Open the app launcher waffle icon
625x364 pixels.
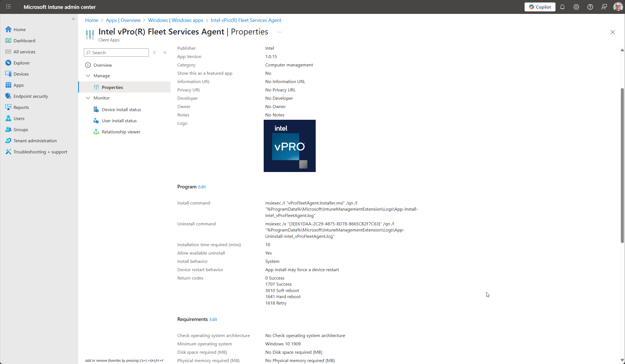pyautogui.click(x=8, y=7)
